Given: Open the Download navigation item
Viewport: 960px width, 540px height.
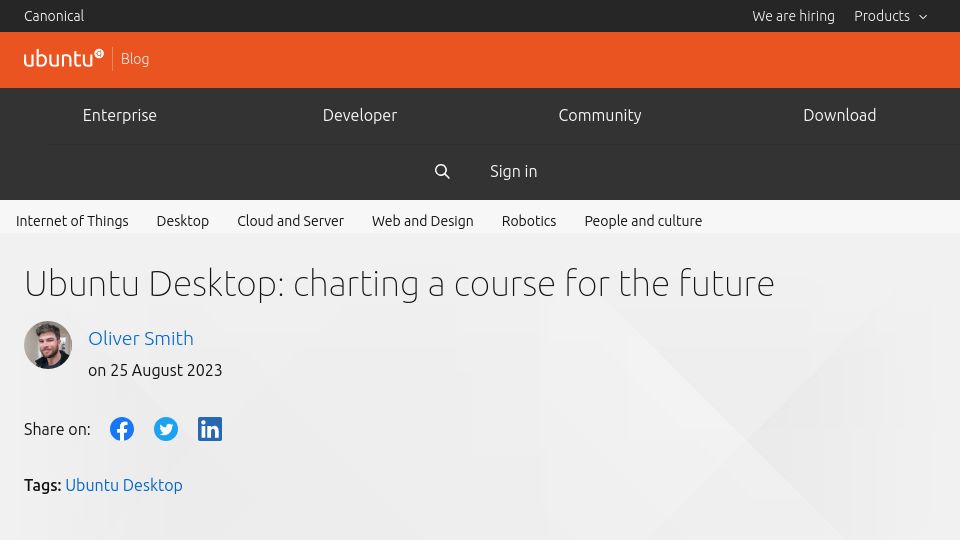Looking at the screenshot, I should coord(839,115).
